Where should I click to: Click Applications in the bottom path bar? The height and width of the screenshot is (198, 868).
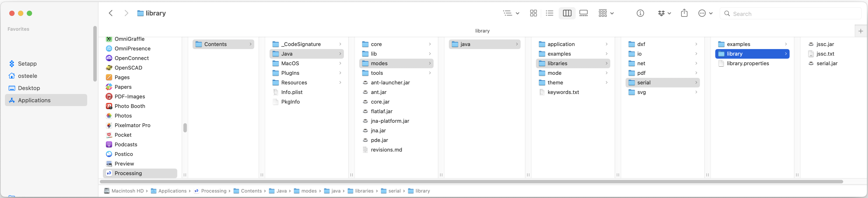coord(172,191)
